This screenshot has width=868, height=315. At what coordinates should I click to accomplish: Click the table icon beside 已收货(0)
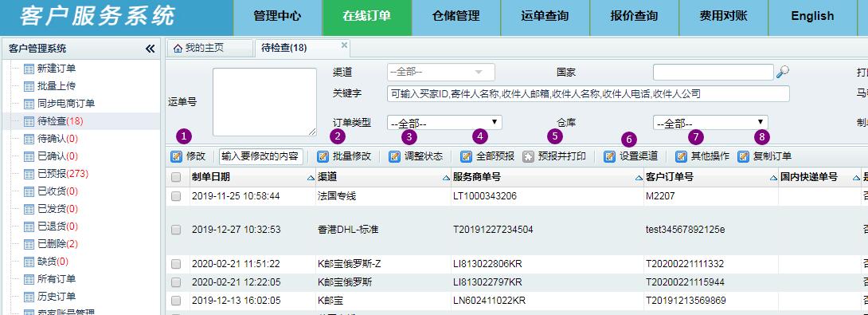(29, 191)
